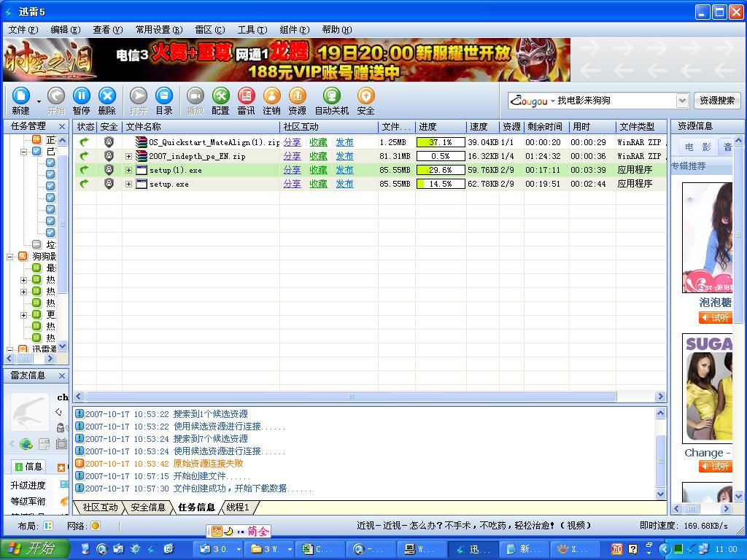Click the game advertisement banner
747x560 pixels.
tap(287, 60)
